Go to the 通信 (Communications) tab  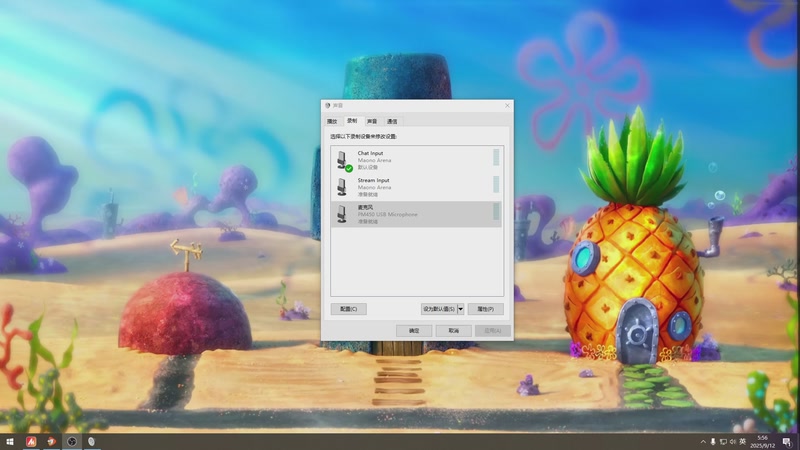pyautogui.click(x=392, y=121)
